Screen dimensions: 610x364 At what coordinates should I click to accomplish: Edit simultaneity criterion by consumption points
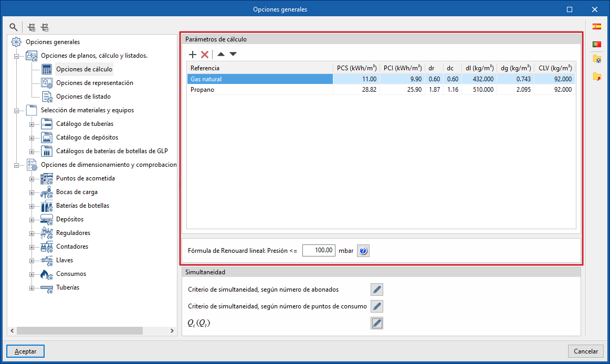376,306
